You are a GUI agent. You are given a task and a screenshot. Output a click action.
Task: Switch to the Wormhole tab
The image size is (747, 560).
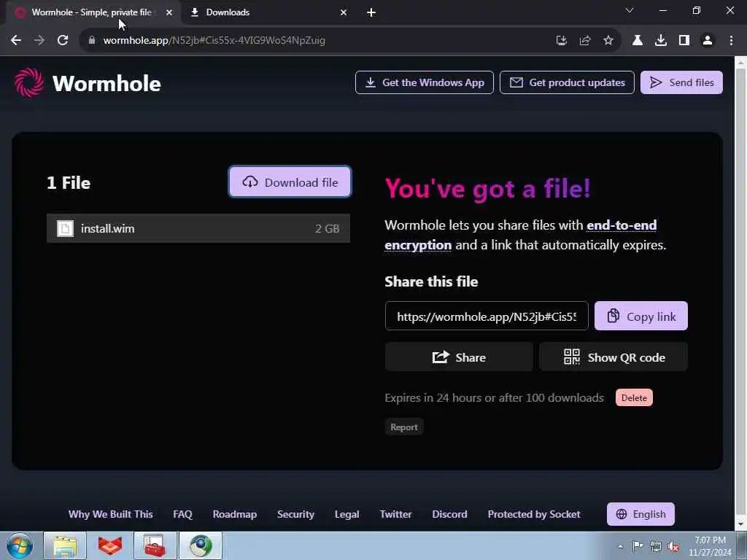point(90,12)
